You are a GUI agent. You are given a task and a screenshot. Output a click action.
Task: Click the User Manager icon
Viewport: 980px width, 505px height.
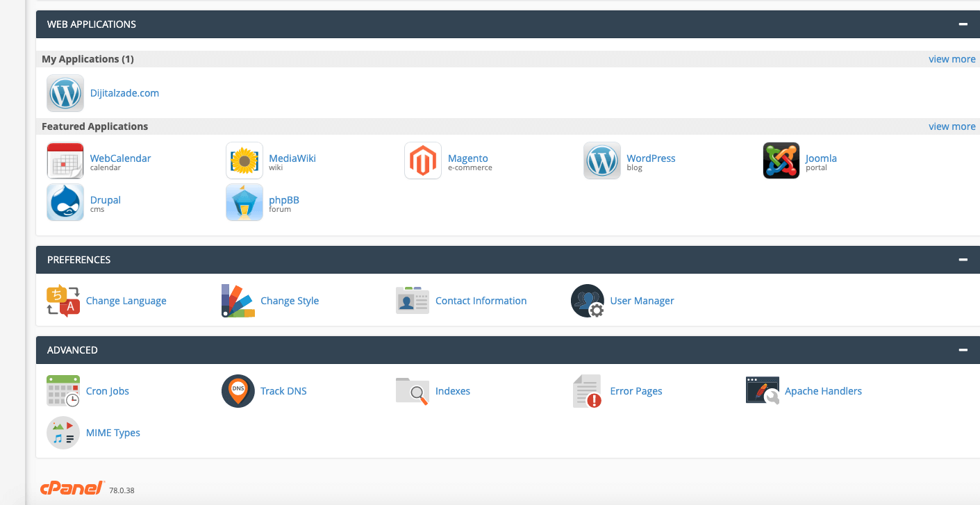[588, 301]
